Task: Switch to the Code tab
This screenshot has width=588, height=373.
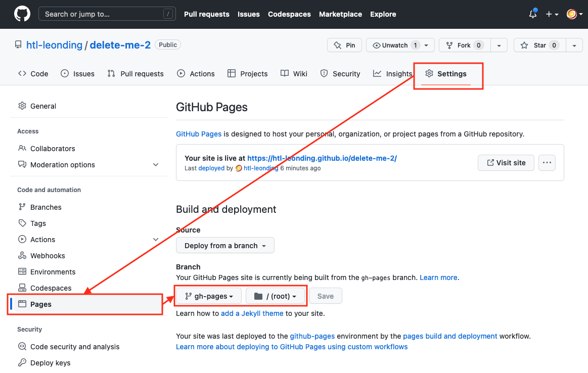Action: click(x=33, y=73)
